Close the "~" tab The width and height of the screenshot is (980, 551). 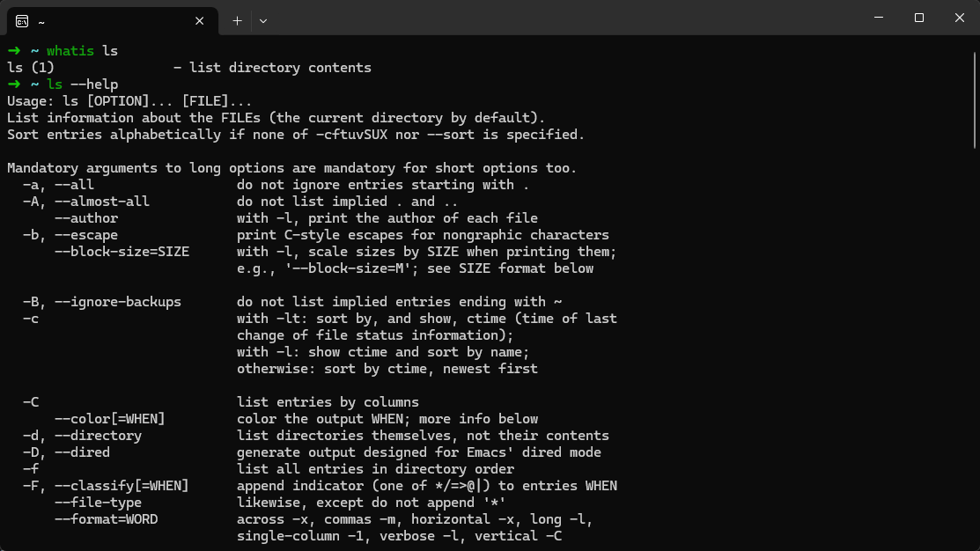200,20
